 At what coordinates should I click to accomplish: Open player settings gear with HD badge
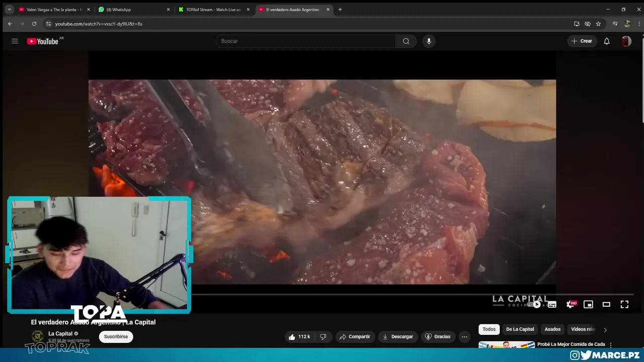click(x=571, y=304)
